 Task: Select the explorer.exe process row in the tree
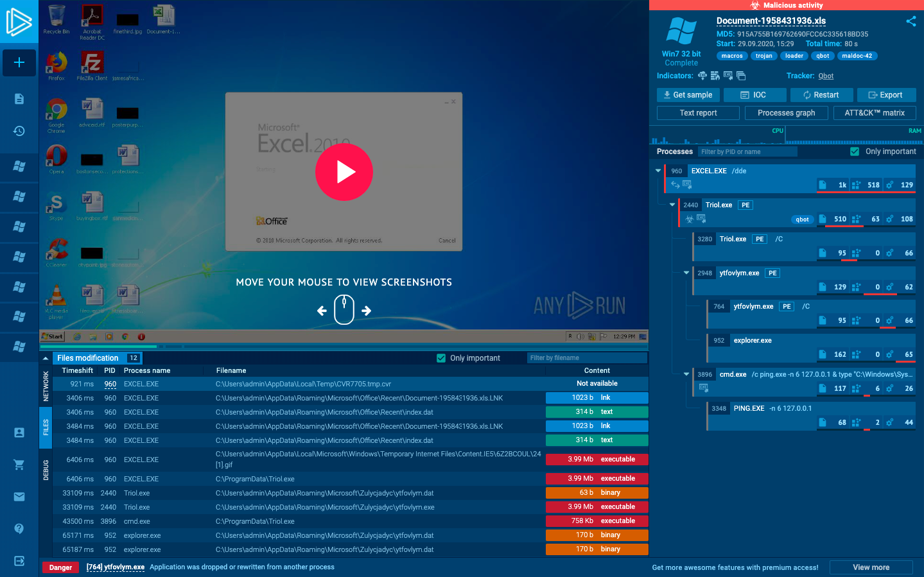(x=812, y=347)
